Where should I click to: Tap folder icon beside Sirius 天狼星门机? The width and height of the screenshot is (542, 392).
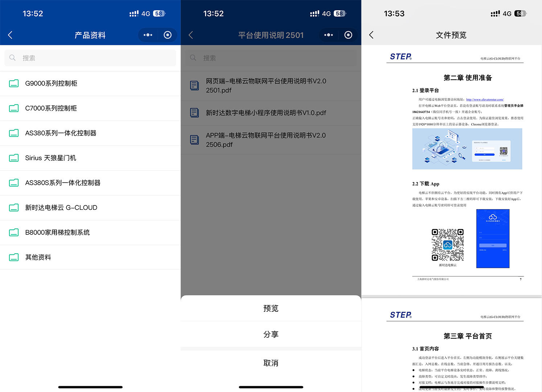[x=14, y=158]
